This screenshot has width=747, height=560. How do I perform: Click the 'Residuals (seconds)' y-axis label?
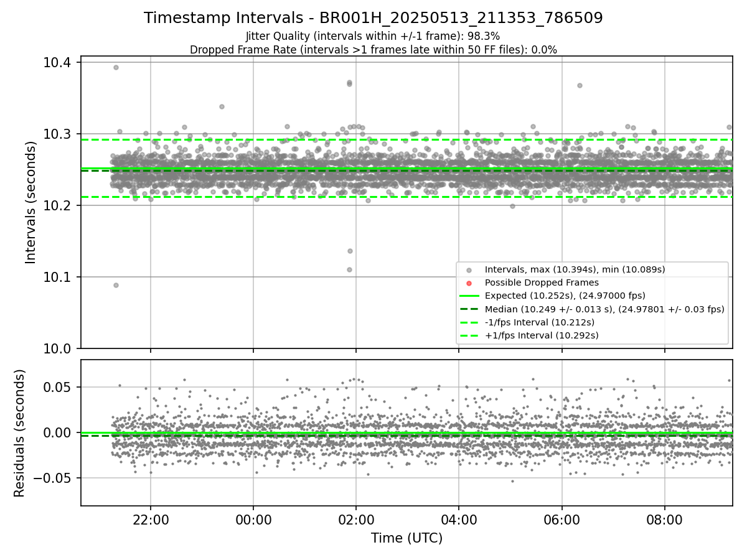[x=20, y=433]
